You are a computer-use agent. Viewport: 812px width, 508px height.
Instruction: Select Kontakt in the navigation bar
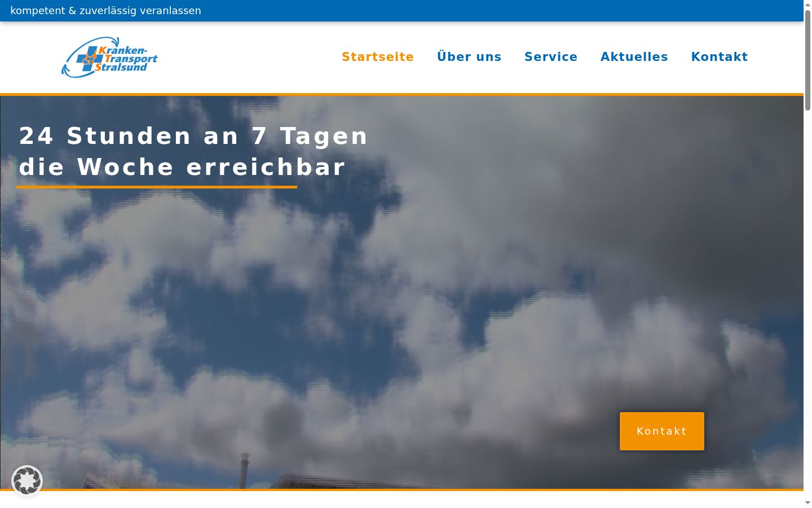[x=720, y=57]
